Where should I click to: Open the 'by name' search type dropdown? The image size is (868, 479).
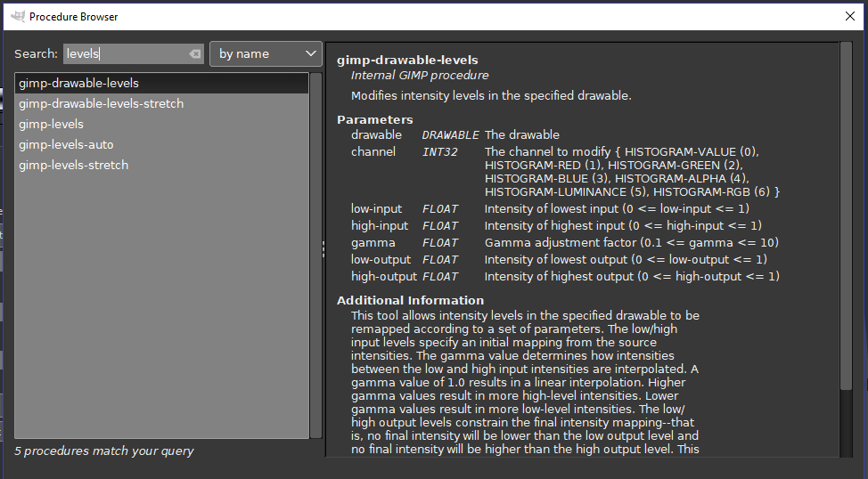(266, 53)
